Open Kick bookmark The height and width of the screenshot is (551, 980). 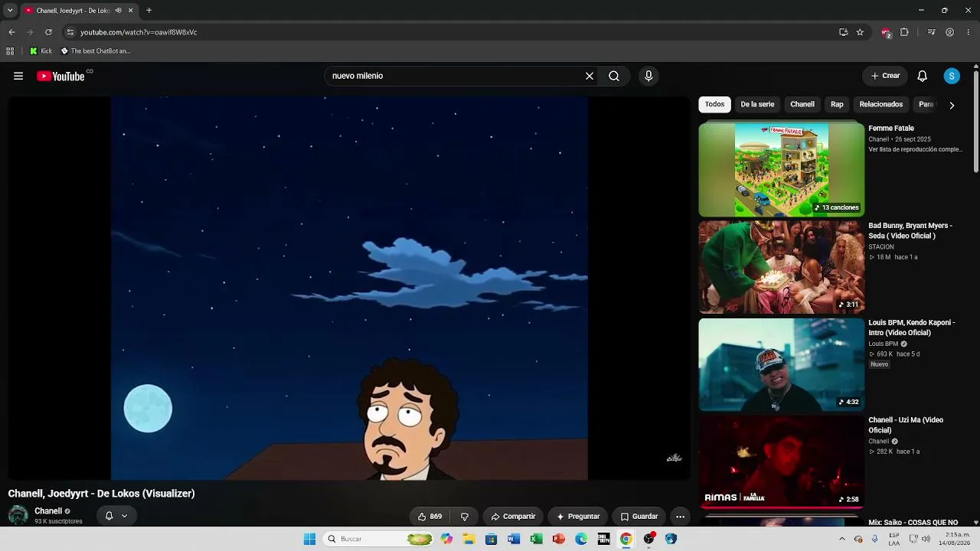[41, 51]
